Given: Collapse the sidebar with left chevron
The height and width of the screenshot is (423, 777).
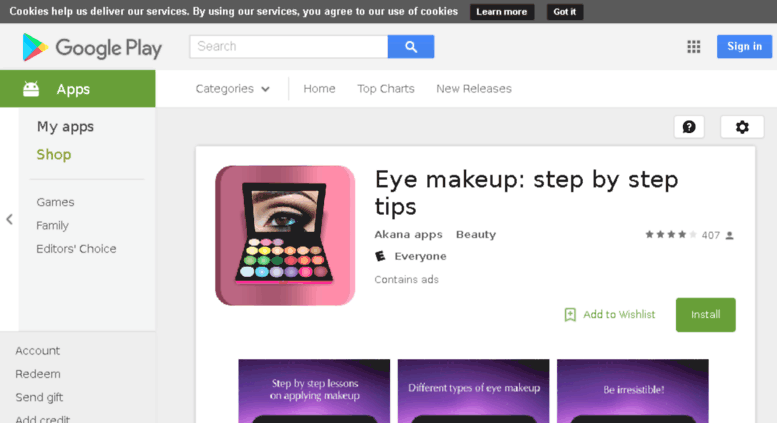Looking at the screenshot, I should (9, 219).
